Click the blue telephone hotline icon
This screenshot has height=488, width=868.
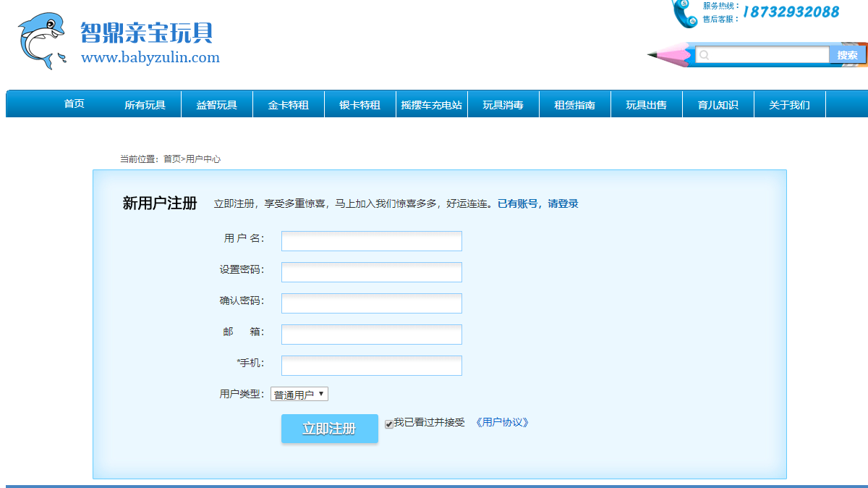pos(684,13)
